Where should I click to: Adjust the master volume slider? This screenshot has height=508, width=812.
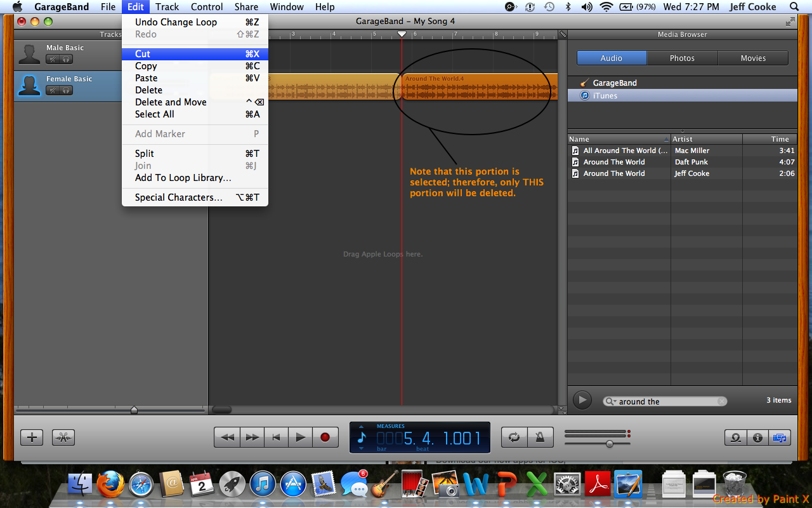click(610, 444)
